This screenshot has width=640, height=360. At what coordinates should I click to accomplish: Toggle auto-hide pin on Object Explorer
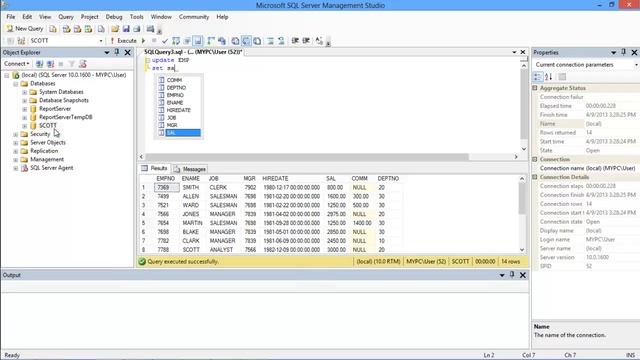(x=117, y=52)
